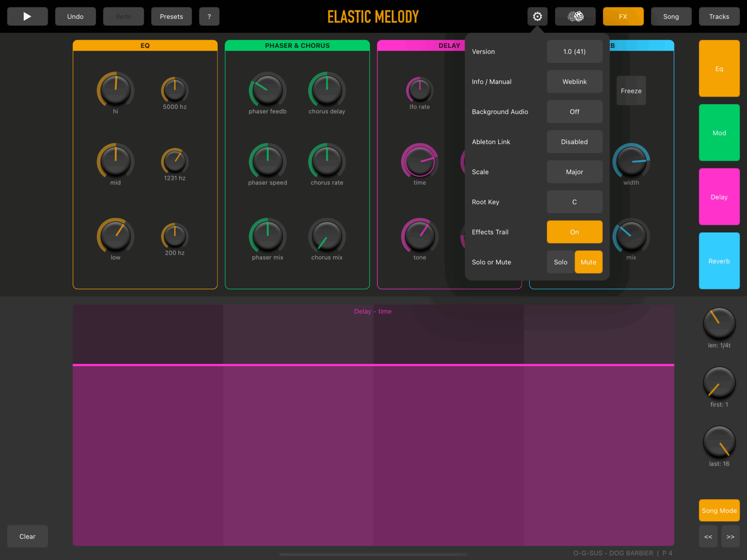
Task: Skip back with the << button
Action: [x=708, y=537]
